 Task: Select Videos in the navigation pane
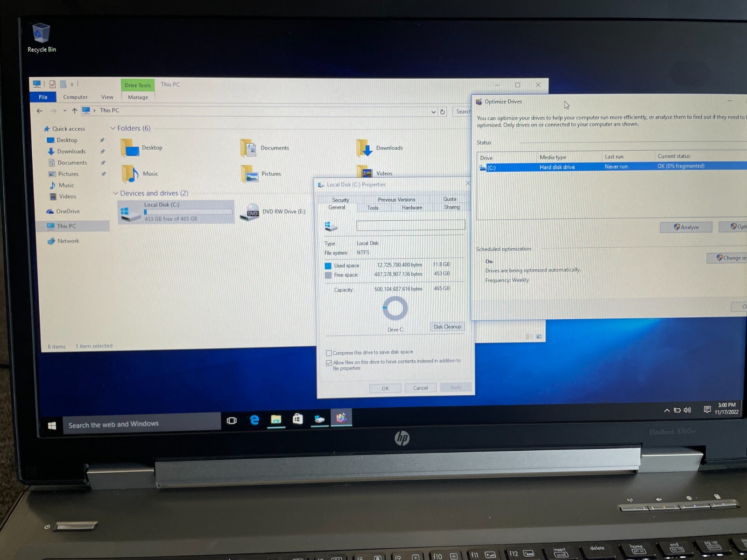pyautogui.click(x=63, y=196)
